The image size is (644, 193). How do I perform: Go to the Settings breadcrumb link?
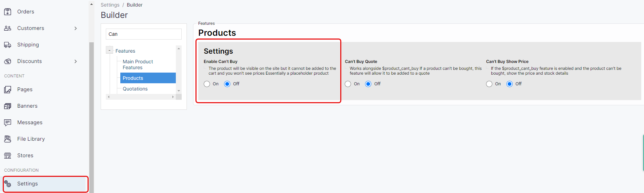[x=110, y=5]
